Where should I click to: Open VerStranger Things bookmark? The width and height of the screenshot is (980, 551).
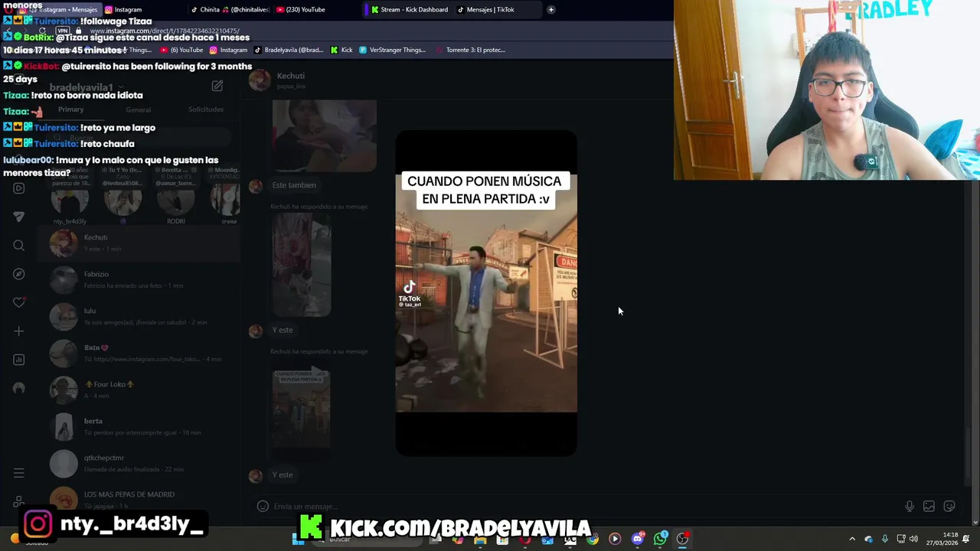tap(392, 50)
